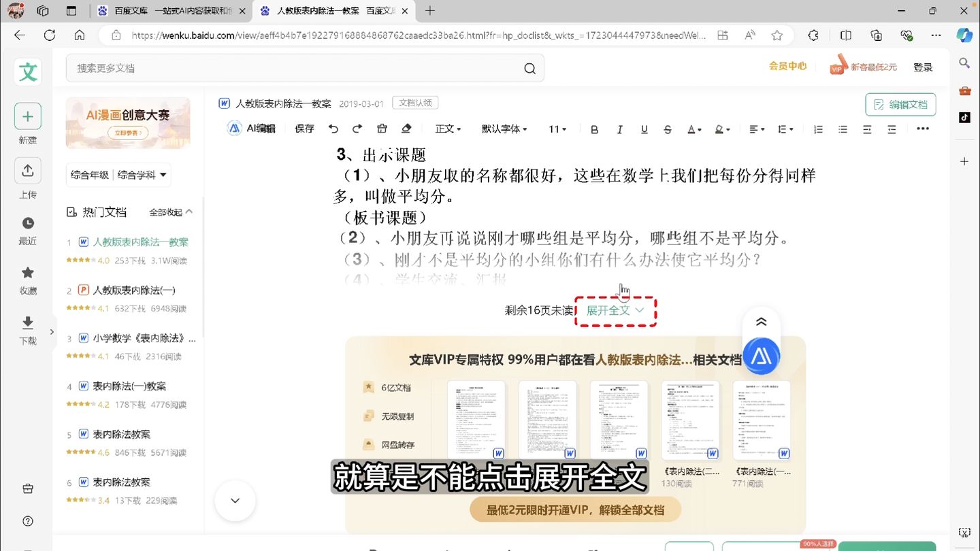Open 表内除法(一)教案 document
This screenshot has width=980, height=551.
pyautogui.click(x=129, y=386)
